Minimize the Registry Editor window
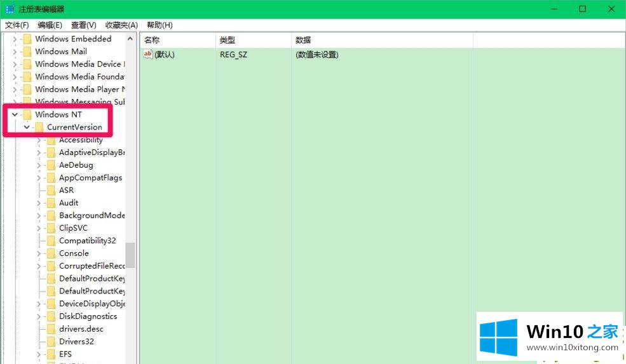 pyautogui.click(x=554, y=9)
